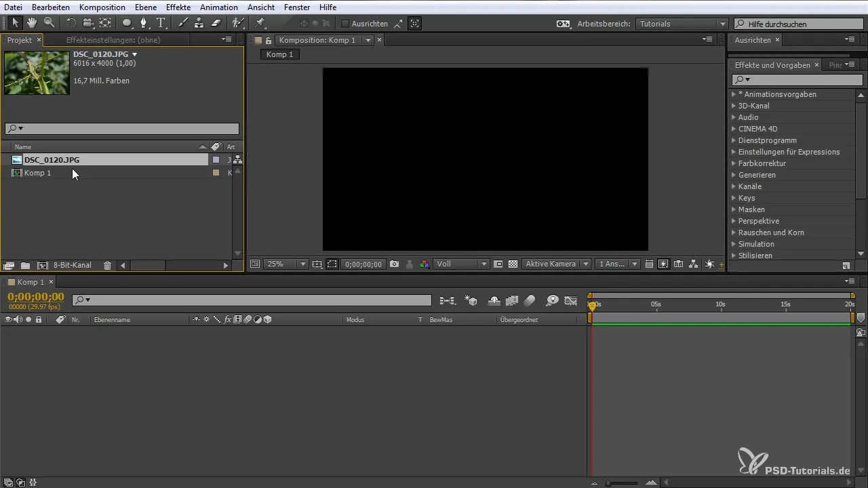The image size is (868, 488).
Task: Open the Effekte menu
Action: 178,7
